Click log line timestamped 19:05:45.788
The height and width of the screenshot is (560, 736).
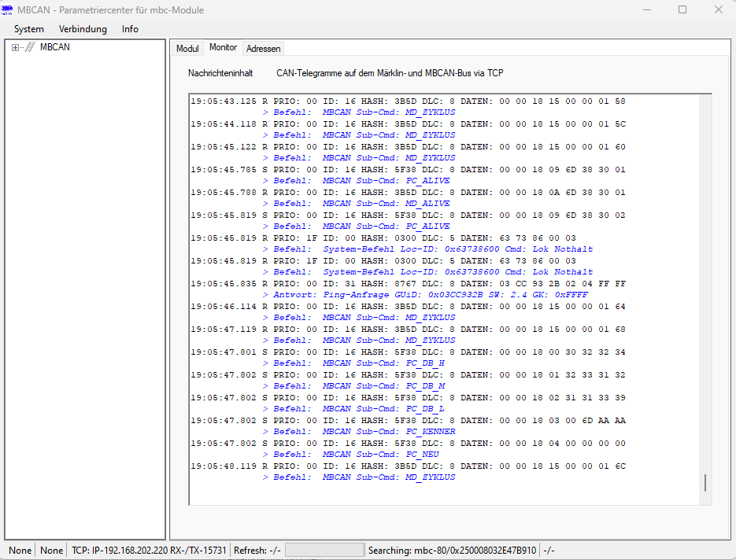(408, 192)
